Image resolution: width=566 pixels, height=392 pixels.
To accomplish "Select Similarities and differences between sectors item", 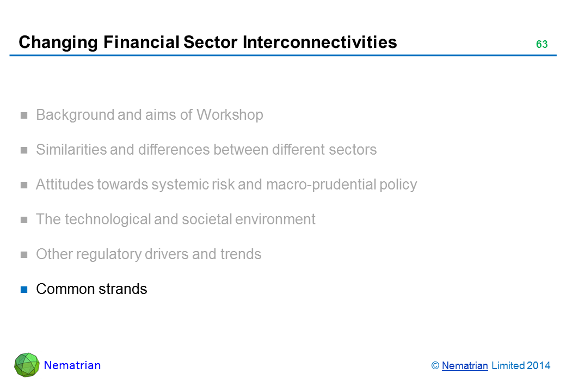I will tap(206, 150).
